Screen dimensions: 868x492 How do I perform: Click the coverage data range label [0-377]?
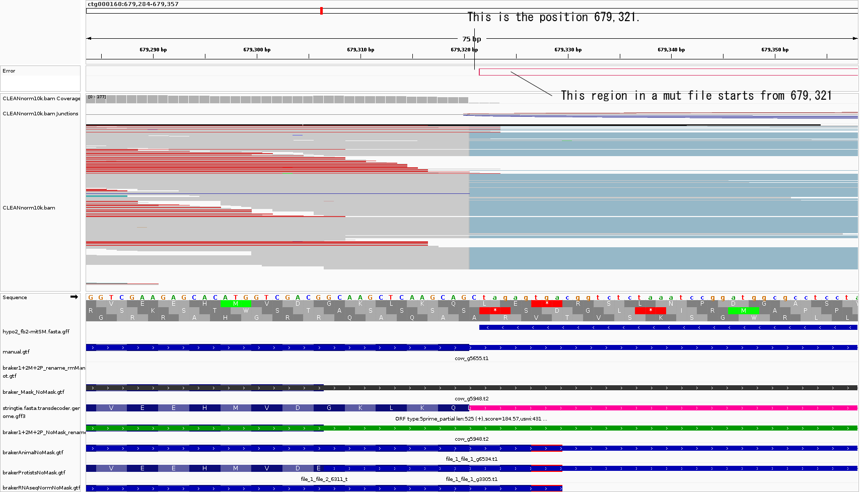point(96,97)
